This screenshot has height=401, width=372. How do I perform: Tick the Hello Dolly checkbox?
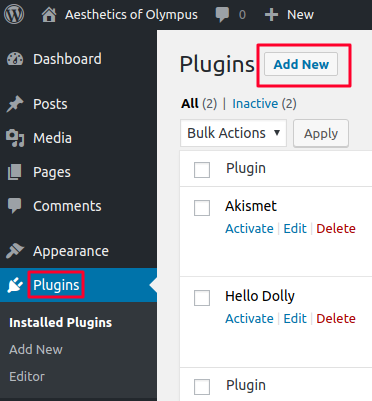pyautogui.click(x=202, y=298)
